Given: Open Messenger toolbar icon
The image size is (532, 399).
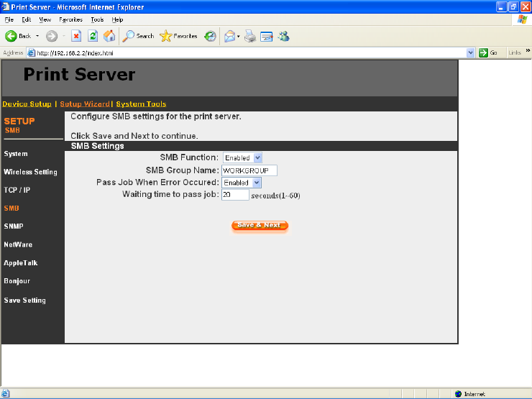Looking at the screenshot, I should tap(284, 36).
